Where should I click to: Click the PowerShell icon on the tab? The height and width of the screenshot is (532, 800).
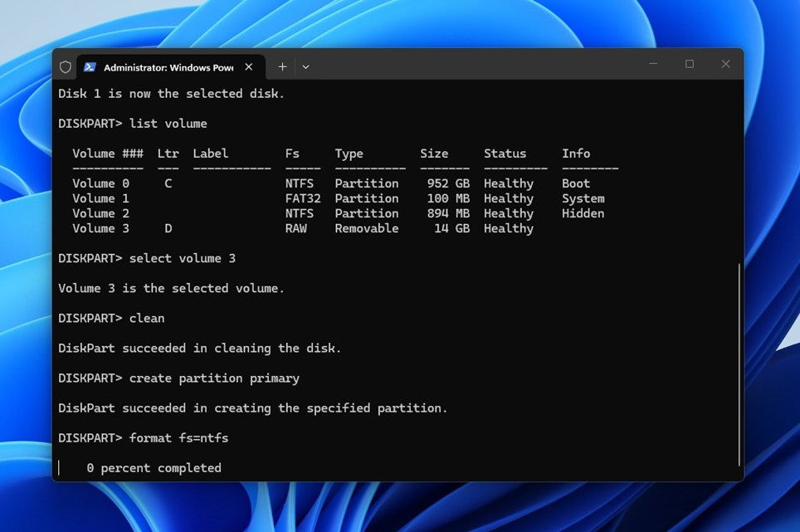tap(90, 67)
